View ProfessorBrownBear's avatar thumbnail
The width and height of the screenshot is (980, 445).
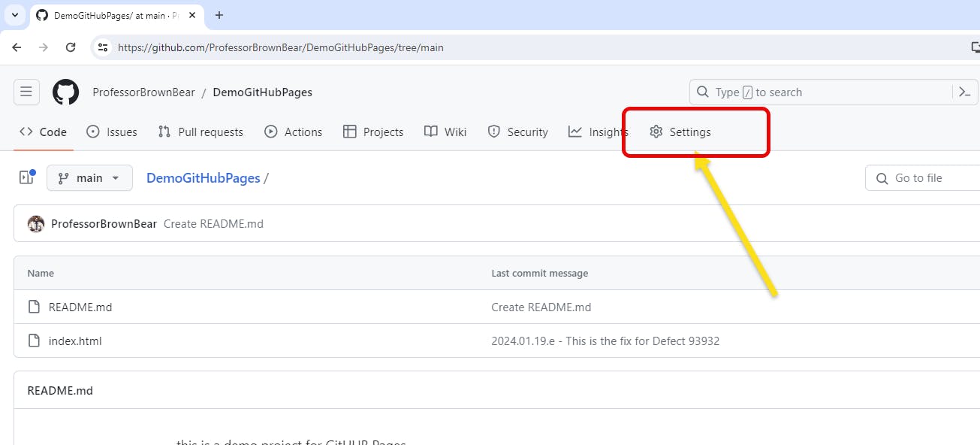coord(35,223)
